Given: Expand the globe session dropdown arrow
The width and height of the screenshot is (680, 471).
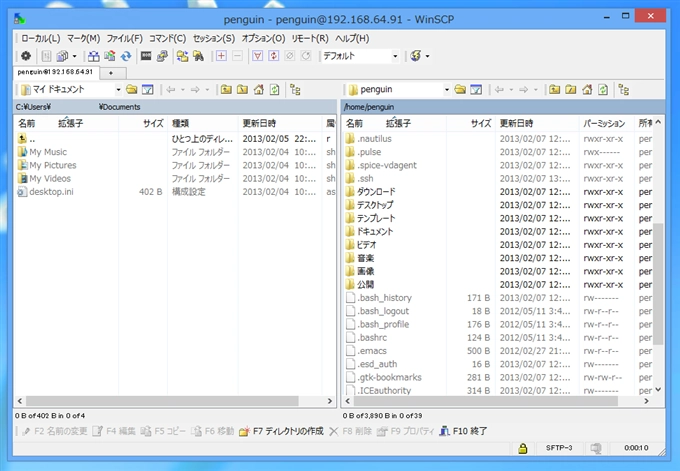Looking at the screenshot, I should pos(428,56).
